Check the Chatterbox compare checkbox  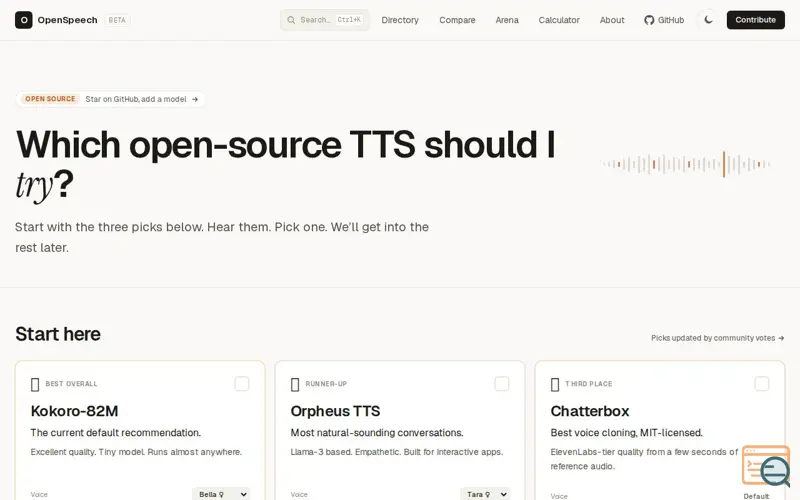pos(762,384)
